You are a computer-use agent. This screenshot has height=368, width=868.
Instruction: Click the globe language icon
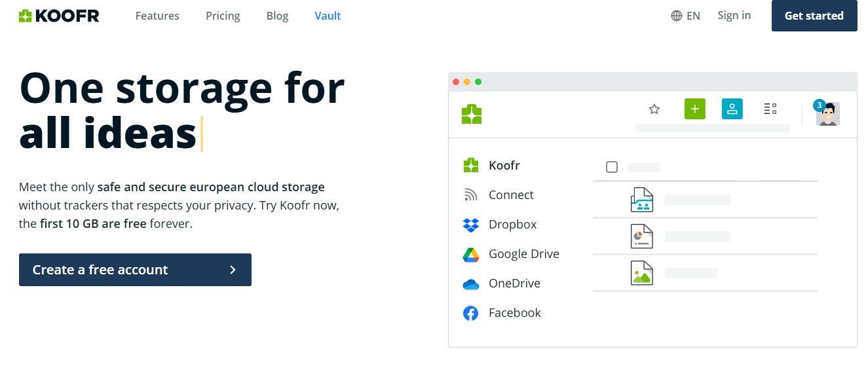pyautogui.click(x=677, y=16)
